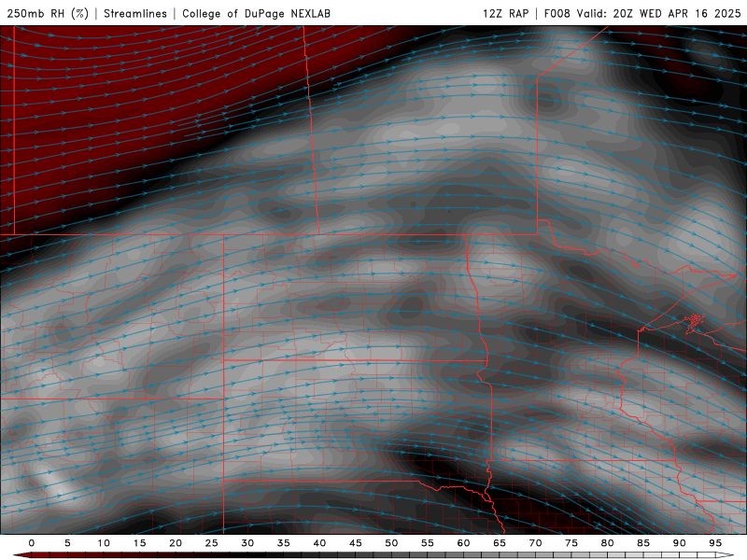Click the "WED APR 16 2025" date text

(x=690, y=13)
